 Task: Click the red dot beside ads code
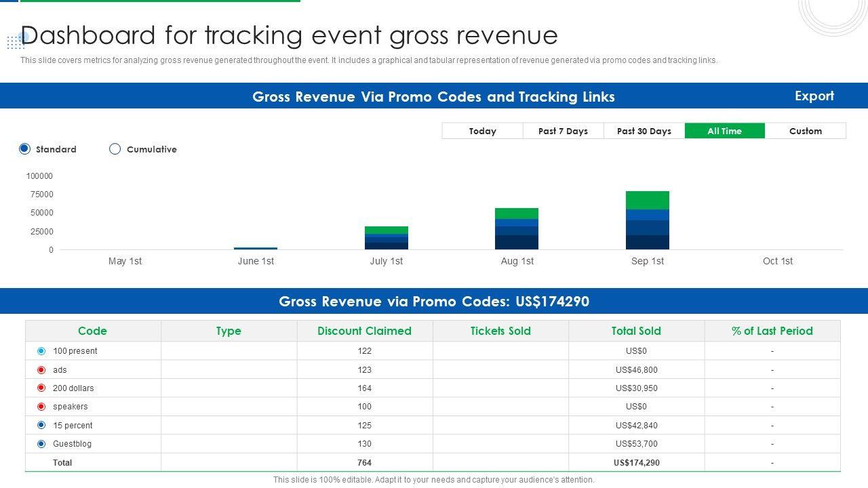[x=41, y=370]
